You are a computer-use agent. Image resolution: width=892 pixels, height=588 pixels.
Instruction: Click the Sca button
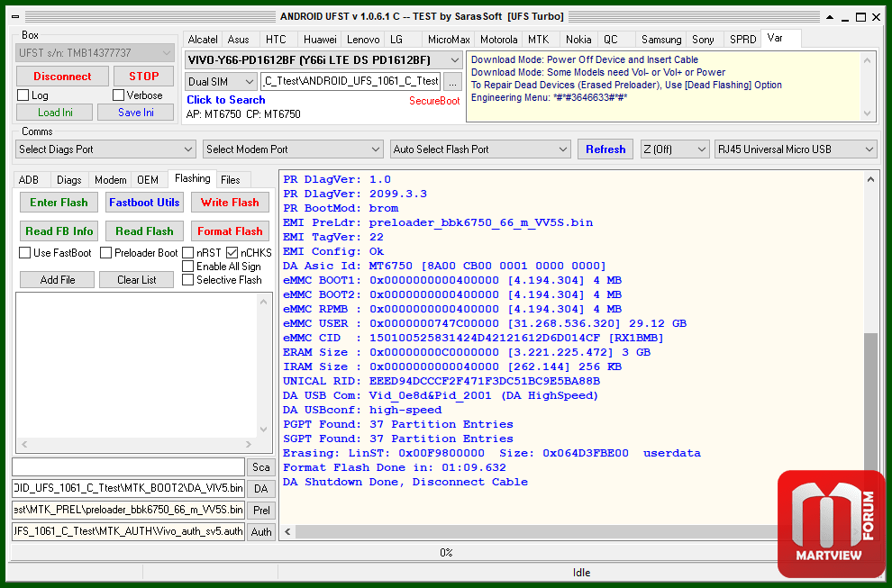(x=261, y=466)
